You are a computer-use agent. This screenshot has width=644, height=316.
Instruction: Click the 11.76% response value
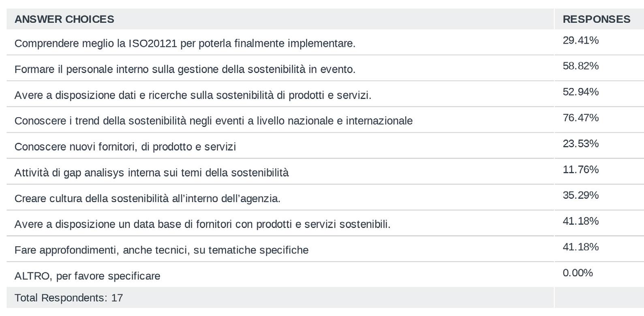(580, 170)
